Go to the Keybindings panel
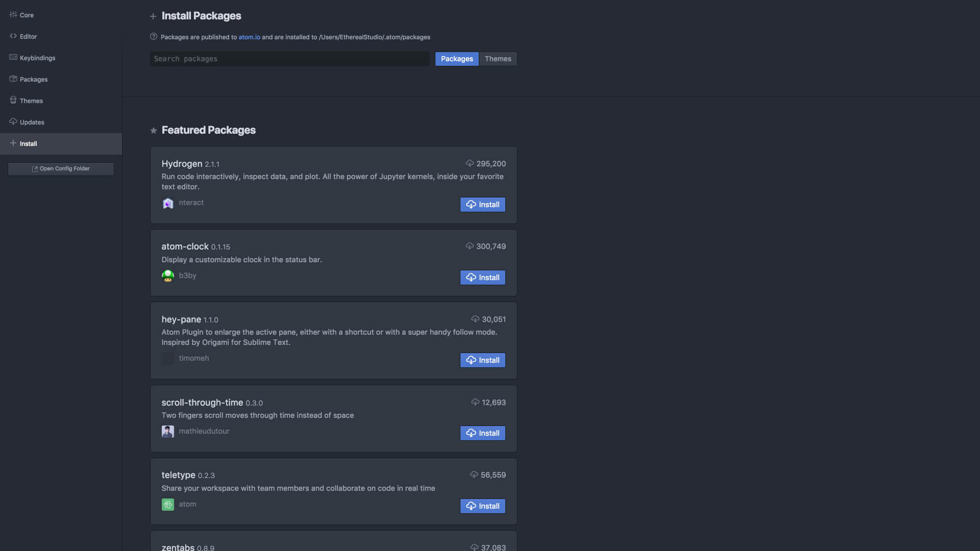Screen dimensions: 980x551 [61, 58]
